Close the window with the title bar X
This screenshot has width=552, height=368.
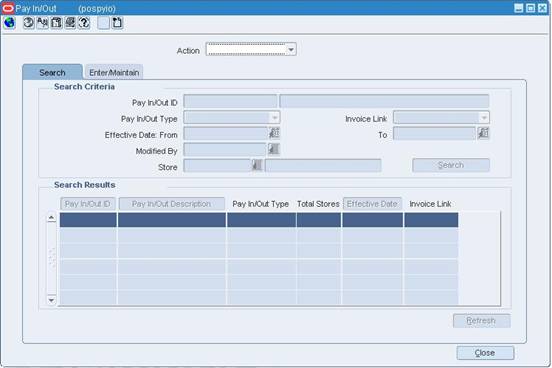click(x=542, y=8)
